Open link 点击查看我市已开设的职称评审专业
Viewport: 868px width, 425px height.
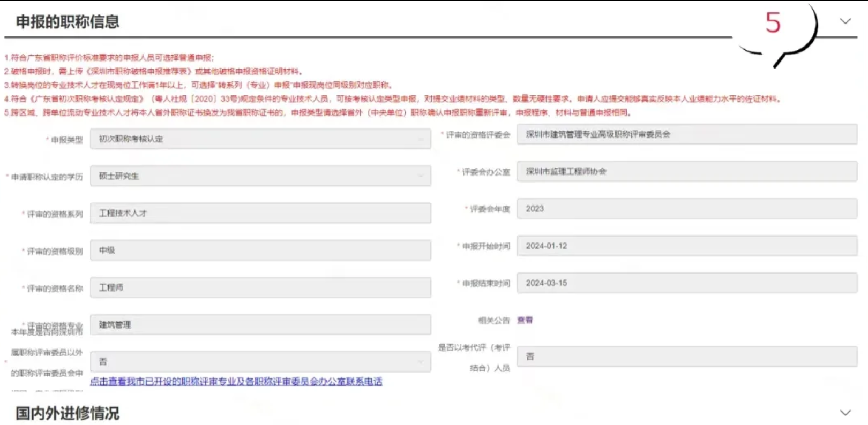(236, 382)
